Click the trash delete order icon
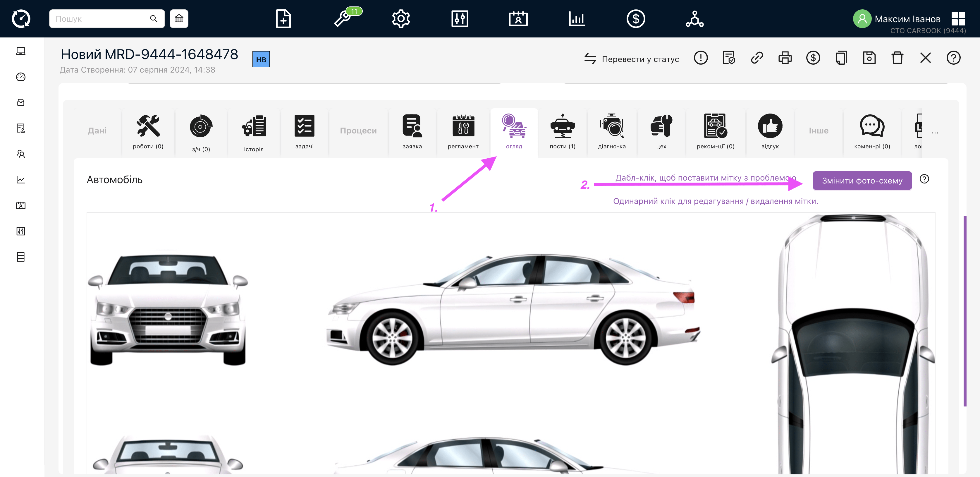This screenshot has height=477, width=980. click(x=897, y=58)
